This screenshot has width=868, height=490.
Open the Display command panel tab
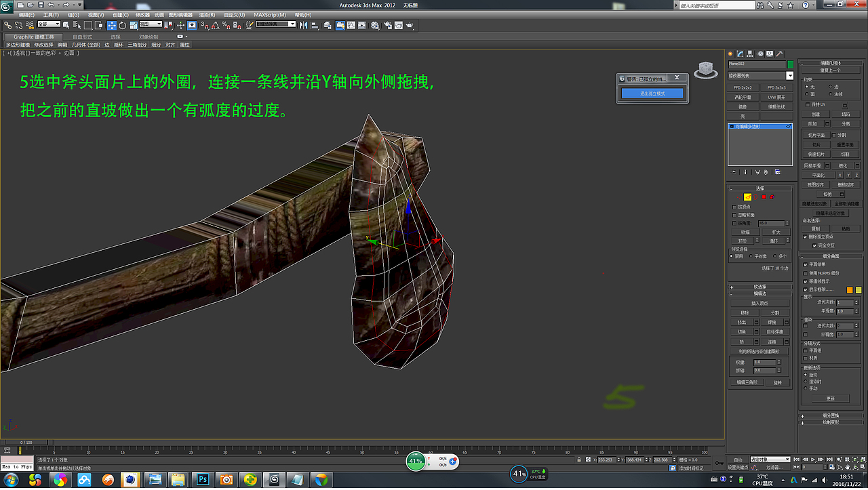coord(770,54)
